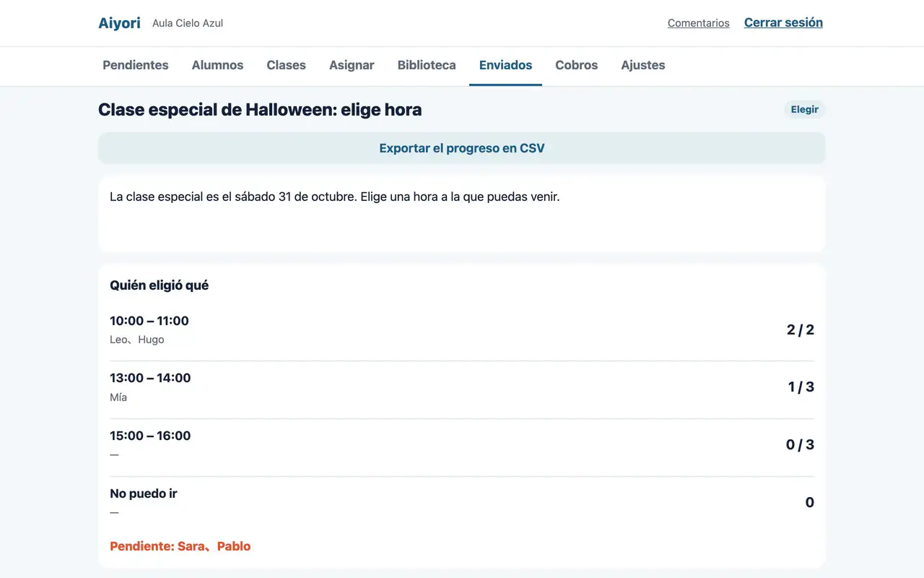The width and height of the screenshot is (924, 578).
Task: Click the student name Mía
Action: coord(118,397)
